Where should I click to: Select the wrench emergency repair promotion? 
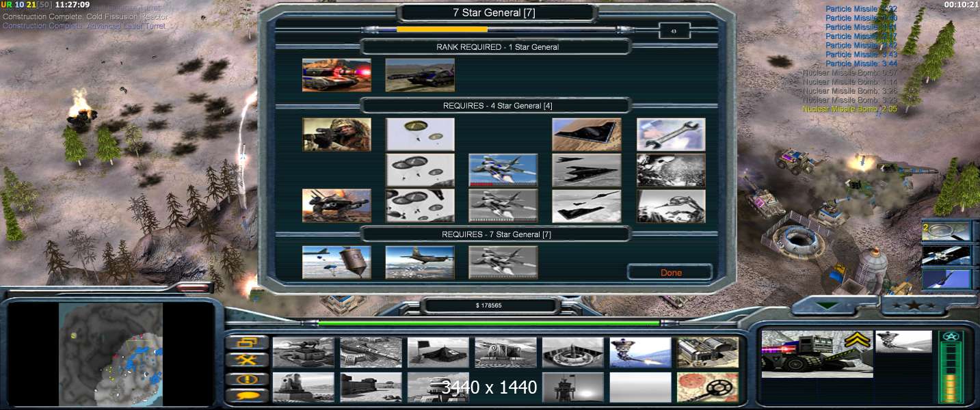point(670,135)
